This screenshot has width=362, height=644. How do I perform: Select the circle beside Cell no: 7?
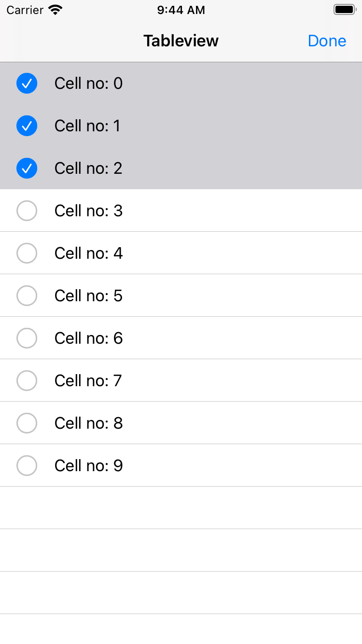tap(27, 381)
